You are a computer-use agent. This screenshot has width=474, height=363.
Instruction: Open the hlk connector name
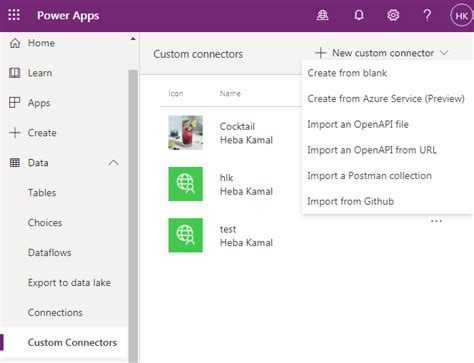[226, 178]
